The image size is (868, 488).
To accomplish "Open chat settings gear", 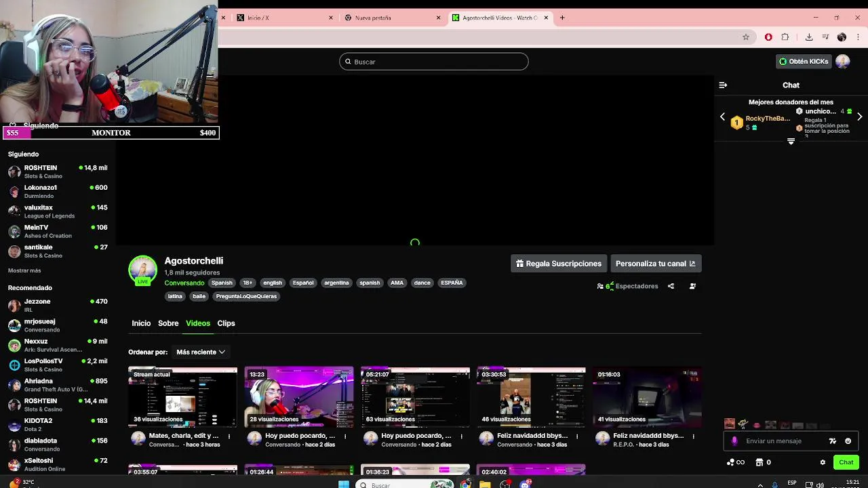I will coord(823,462).
